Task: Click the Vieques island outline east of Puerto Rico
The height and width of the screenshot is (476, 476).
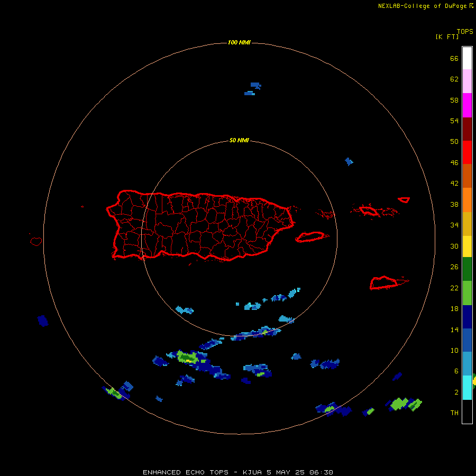Action: [311, 237]
